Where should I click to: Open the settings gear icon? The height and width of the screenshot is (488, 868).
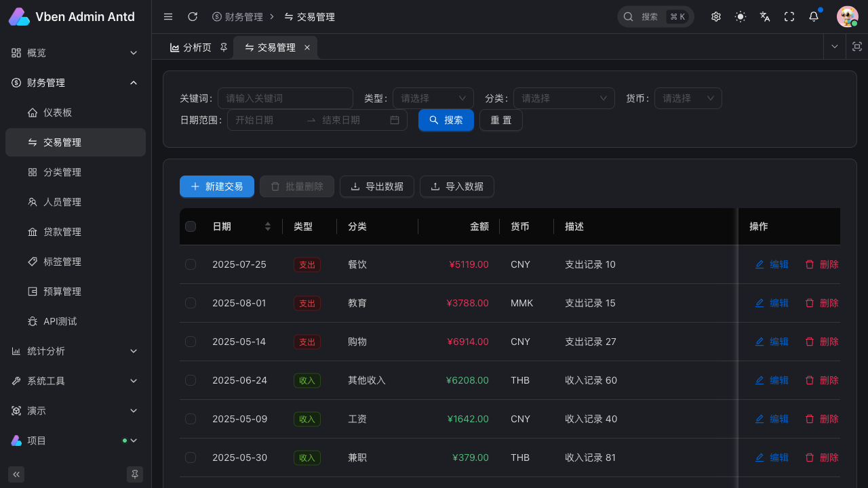point(716,17)
